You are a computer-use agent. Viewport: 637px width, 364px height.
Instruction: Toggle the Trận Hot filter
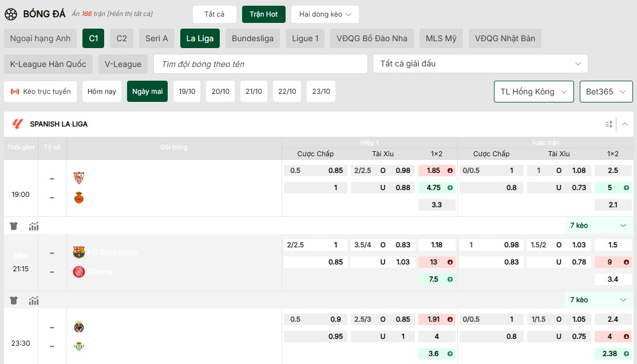(263, 14)
